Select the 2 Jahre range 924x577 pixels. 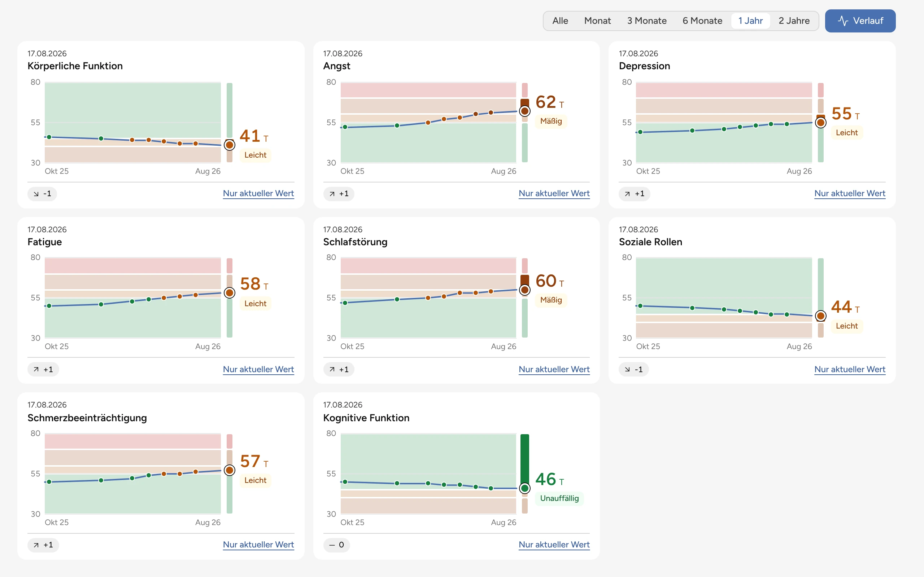point(794,21)
